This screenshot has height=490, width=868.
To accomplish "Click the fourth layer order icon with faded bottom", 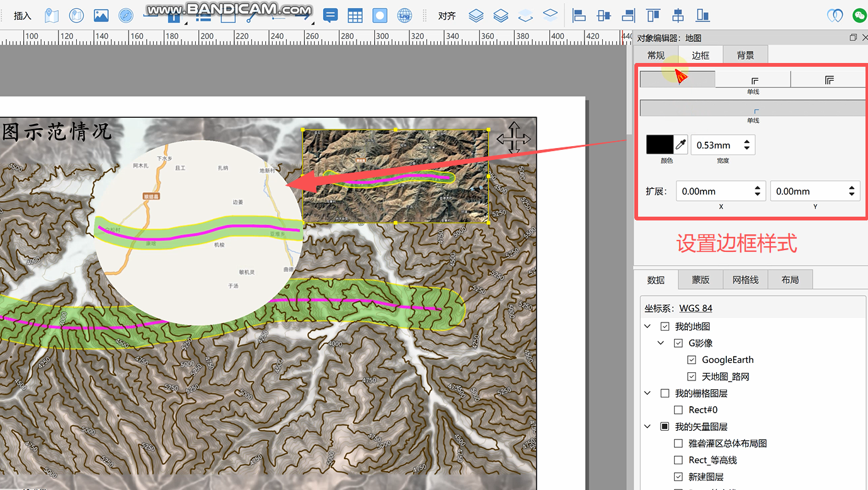I will tap(550, 15).
